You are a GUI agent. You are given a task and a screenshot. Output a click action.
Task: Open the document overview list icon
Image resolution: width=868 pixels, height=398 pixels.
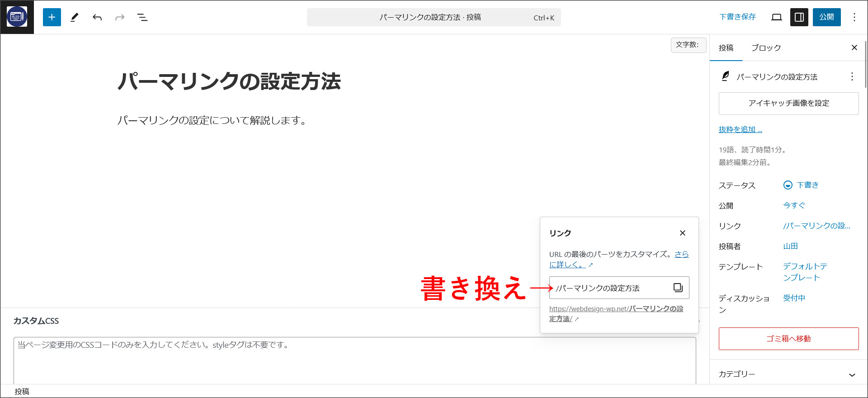[x=142, y=17]
